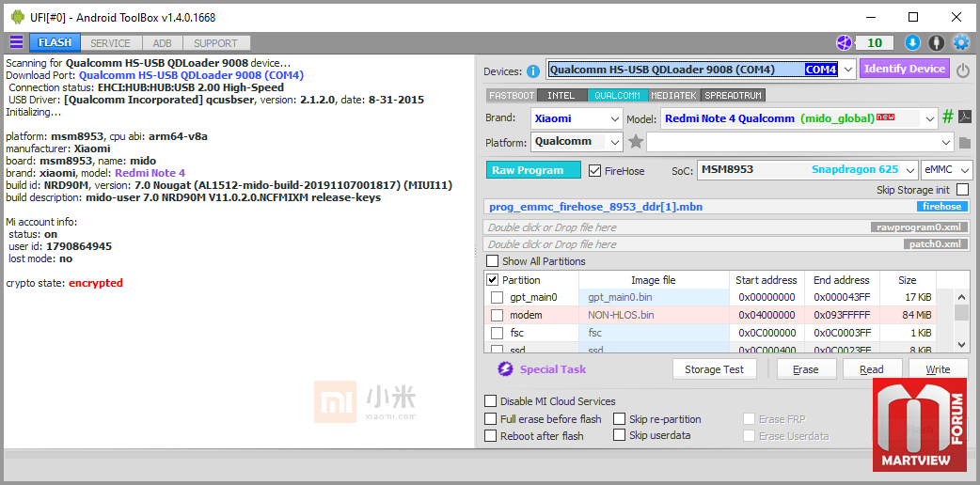Image resolution: width=980 pixels, height=485 pixels.
Task: Click the Erase button
Action: pyautogui.click(x=806, y=368)
